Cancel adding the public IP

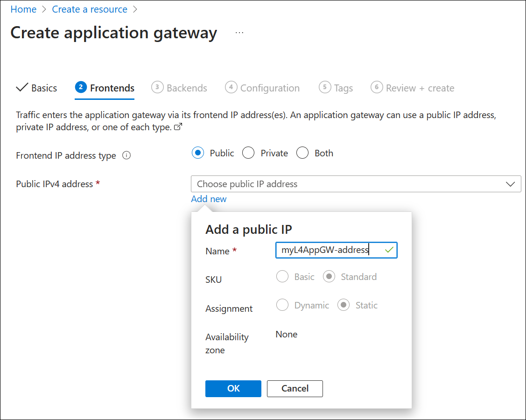[295, 388]
